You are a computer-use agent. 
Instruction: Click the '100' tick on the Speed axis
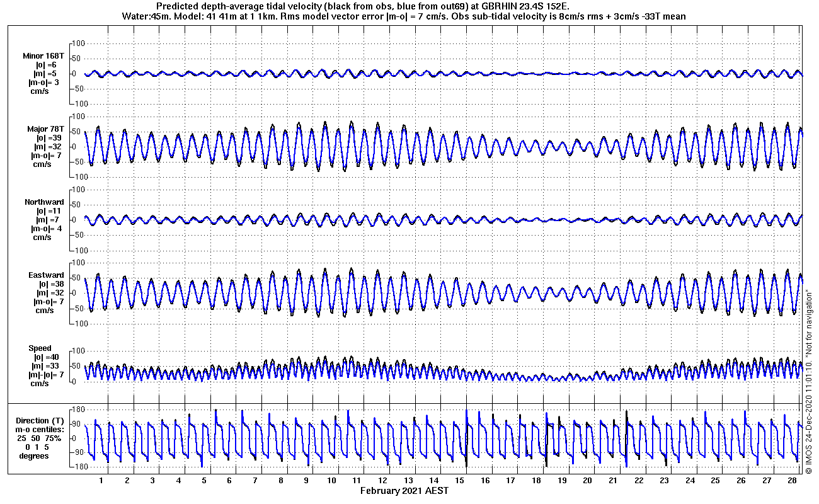[x=79, y=351]
